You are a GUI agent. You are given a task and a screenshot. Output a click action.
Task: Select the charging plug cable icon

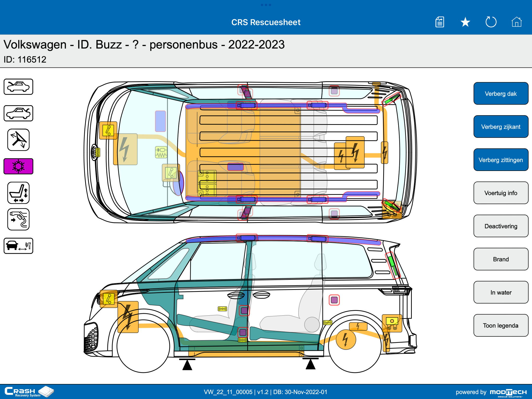tap(18, 219)
